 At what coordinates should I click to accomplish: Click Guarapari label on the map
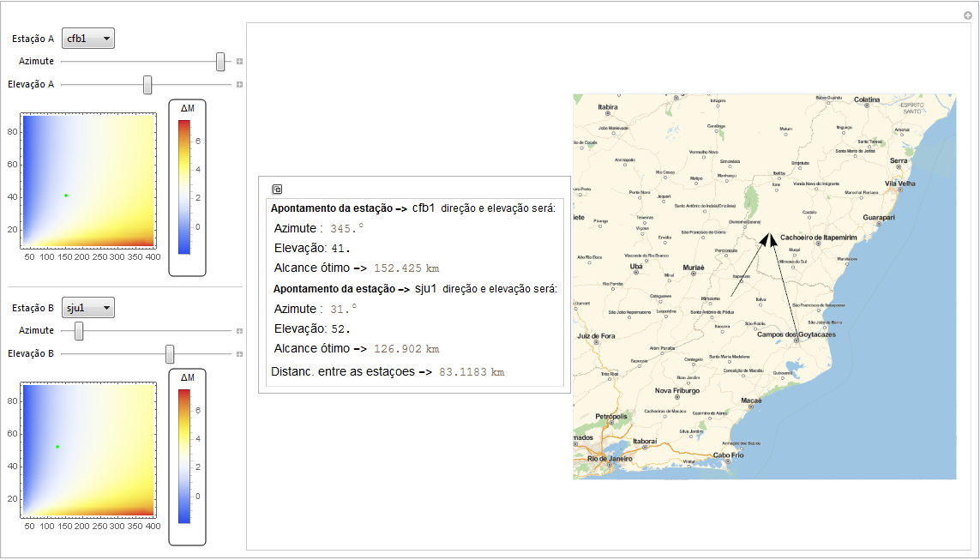(879, 218)
